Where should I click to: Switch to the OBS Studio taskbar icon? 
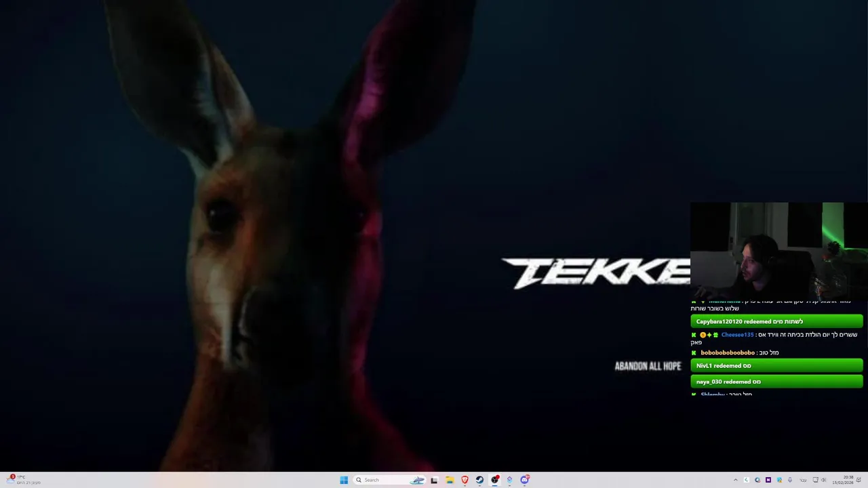(494, 480)
